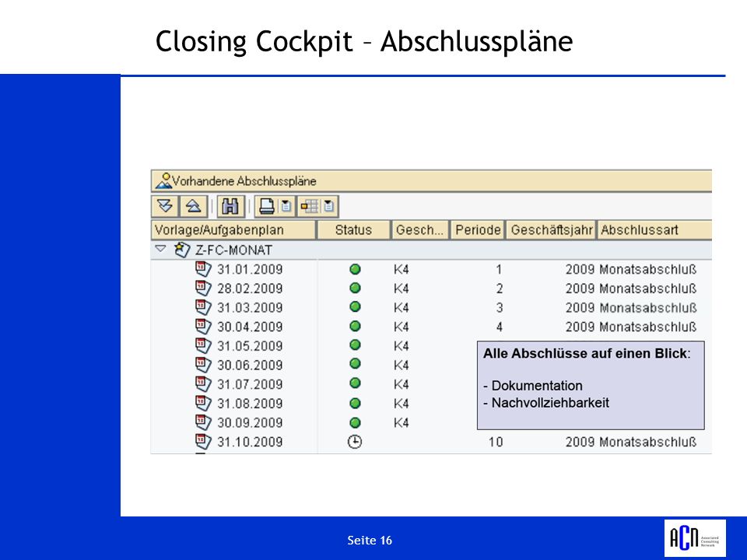The height and width of the screenshot is (560, 747).
Task: Click the Expand all nodes toolbar icon
Action: coord(165,206)
